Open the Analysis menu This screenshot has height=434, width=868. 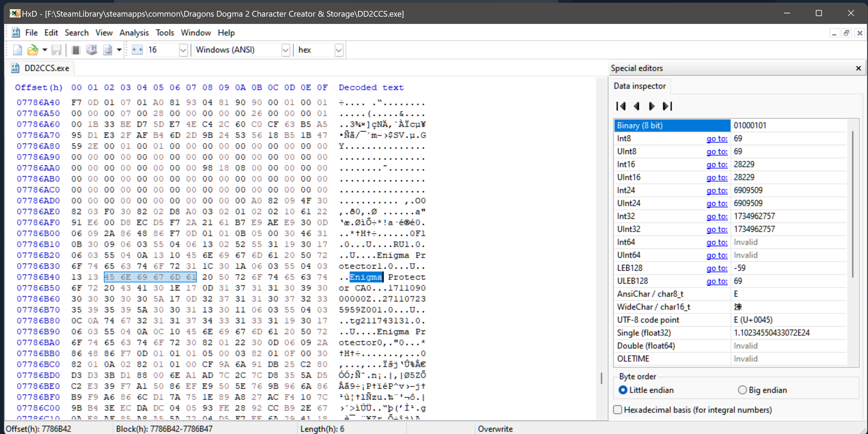(134, 33)
